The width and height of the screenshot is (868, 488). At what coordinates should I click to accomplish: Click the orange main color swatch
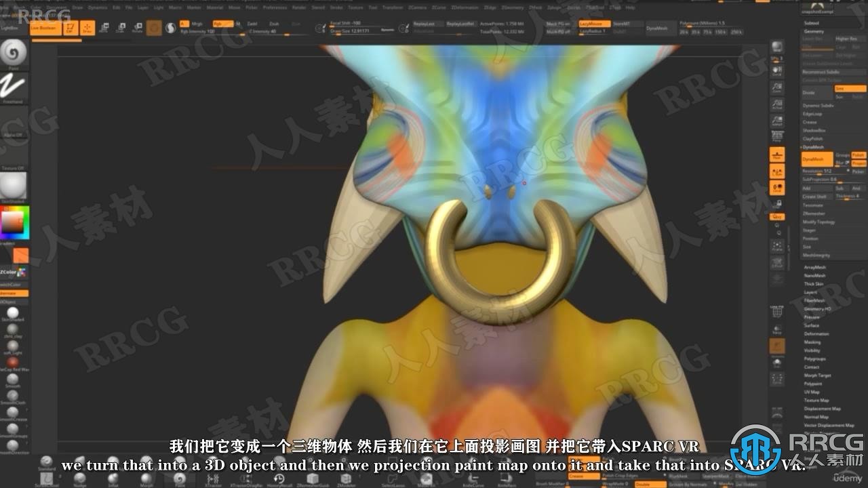[21, 256]
